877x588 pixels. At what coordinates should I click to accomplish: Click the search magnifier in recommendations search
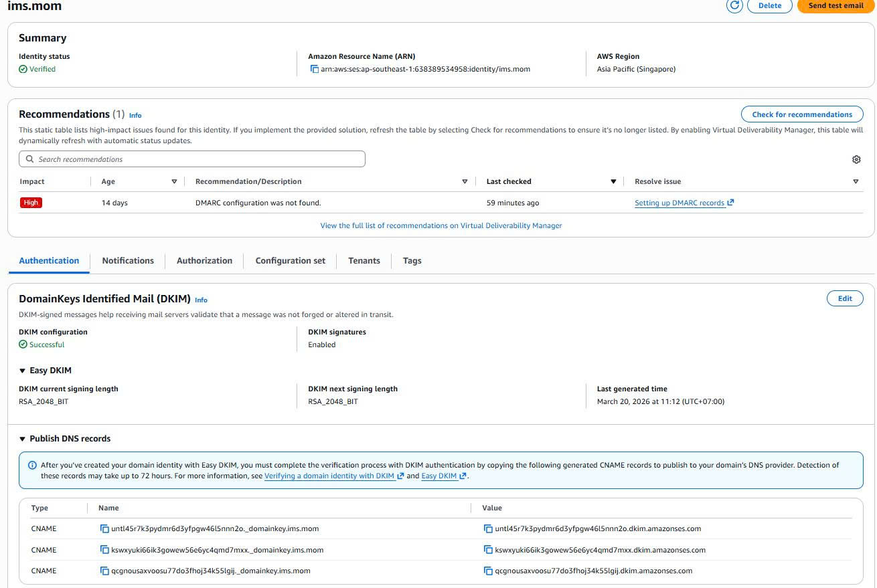pos(29,159)
